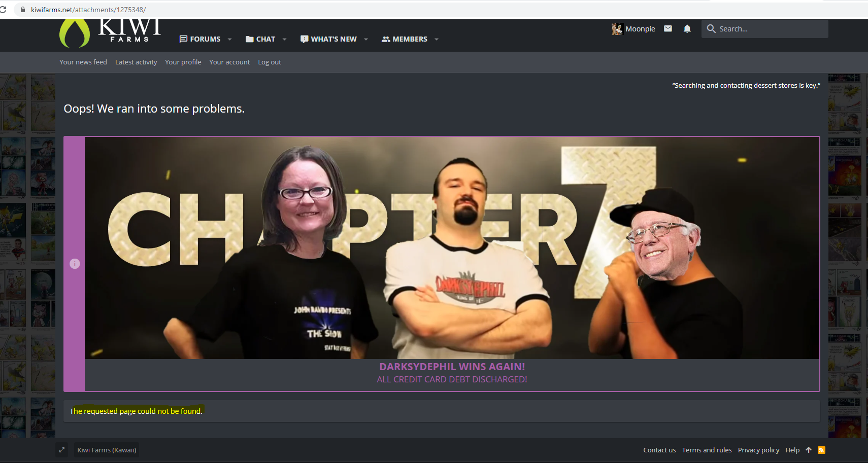Open Contact us link
This screenshot has height=463, width=868.
(659, 450)
